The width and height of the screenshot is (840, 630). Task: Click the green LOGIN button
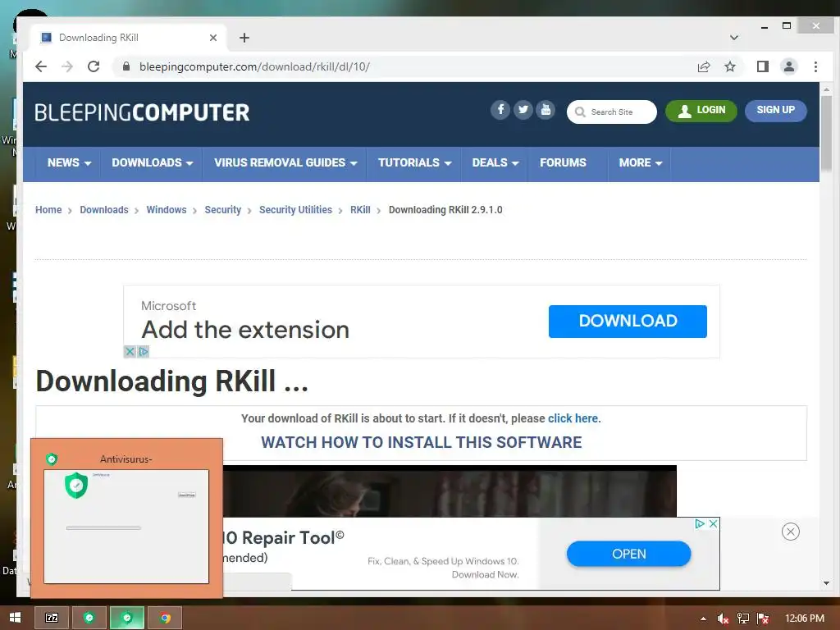click(701, 111)
